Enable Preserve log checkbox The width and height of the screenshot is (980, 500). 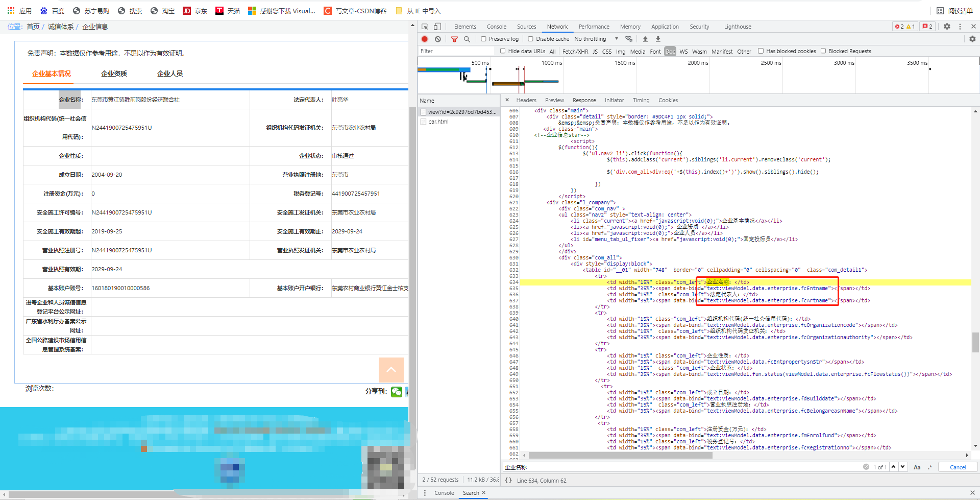click(x=483, y=39)
